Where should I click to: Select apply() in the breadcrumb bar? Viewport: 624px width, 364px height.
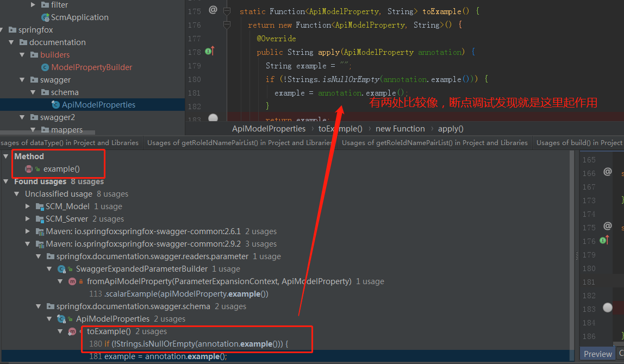pos(450,128)
